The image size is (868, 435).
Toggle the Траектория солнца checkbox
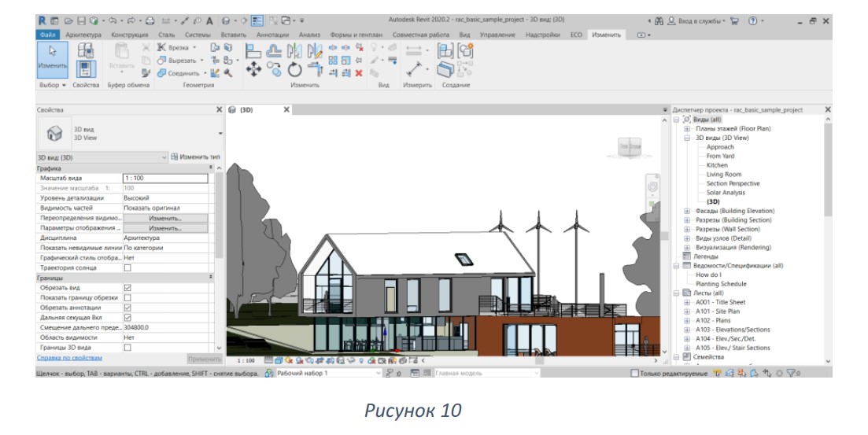click(127, 268)
